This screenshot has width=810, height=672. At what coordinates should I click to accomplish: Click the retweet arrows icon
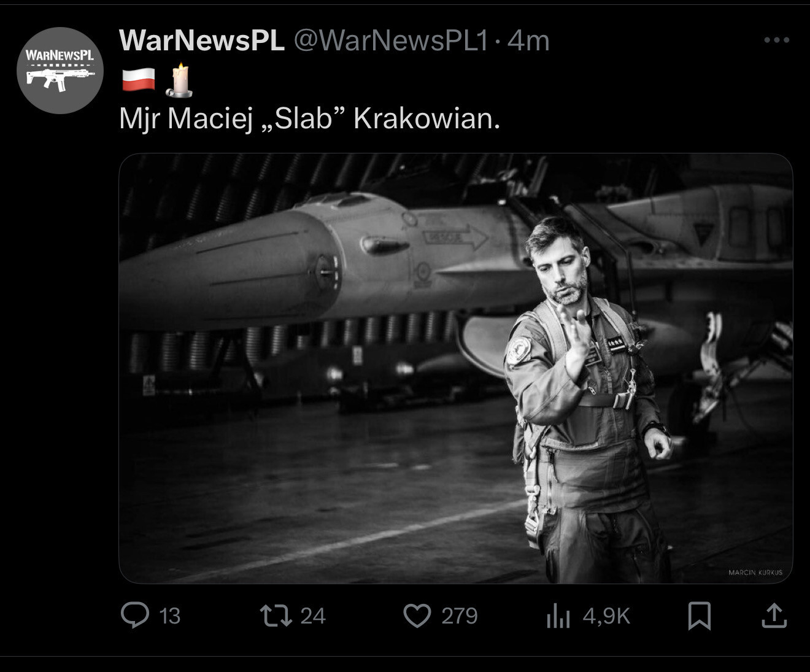(x=276, y=615)
